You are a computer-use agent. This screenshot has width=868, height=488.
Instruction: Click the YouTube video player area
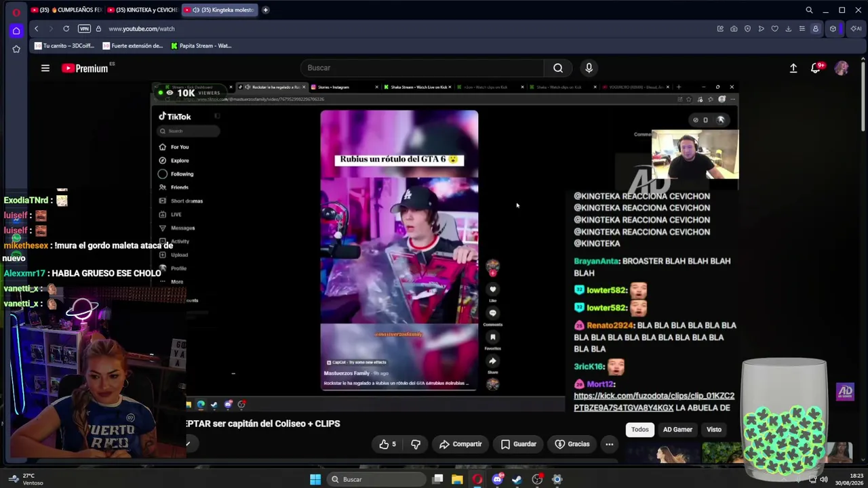pos(443,245)
